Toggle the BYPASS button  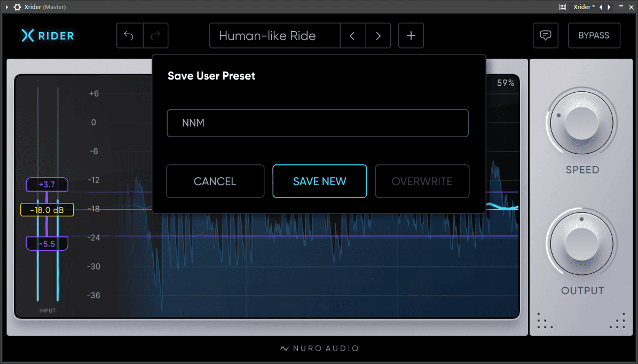[x=594, y=35]
